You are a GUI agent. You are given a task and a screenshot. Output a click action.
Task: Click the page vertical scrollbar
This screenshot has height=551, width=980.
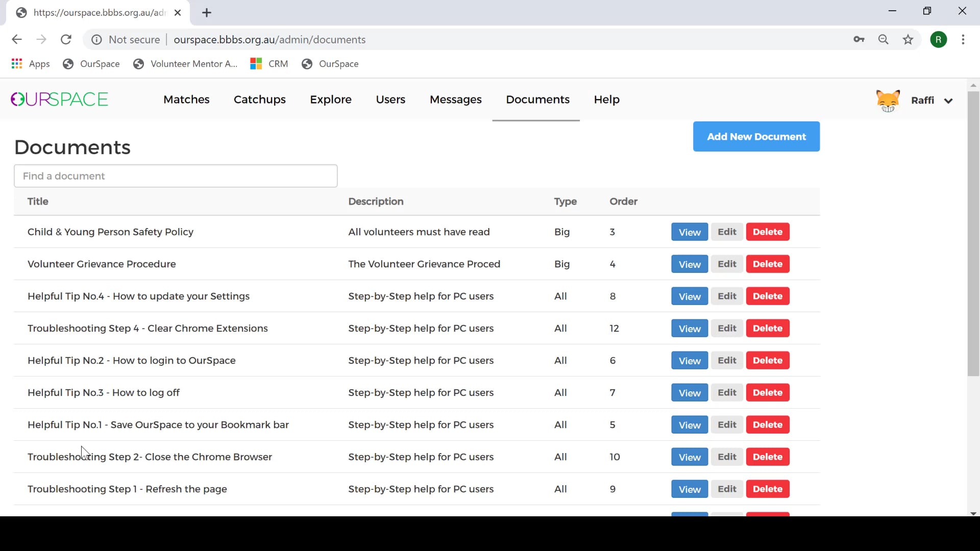(973, 235)
